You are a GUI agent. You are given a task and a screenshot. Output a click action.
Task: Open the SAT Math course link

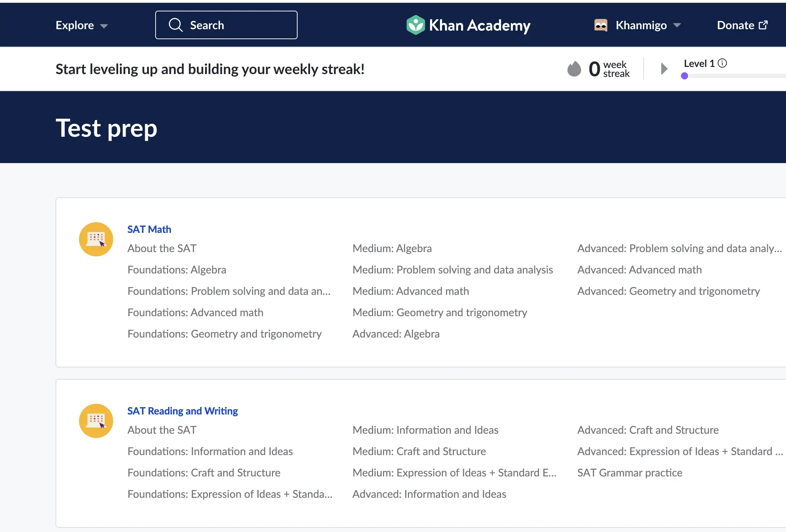pos(149,229)
